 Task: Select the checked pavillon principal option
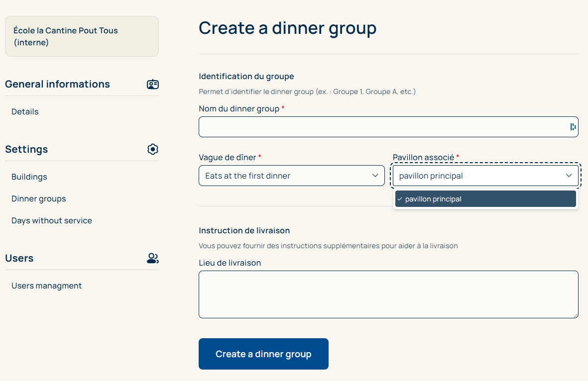[x=485, y=199]
